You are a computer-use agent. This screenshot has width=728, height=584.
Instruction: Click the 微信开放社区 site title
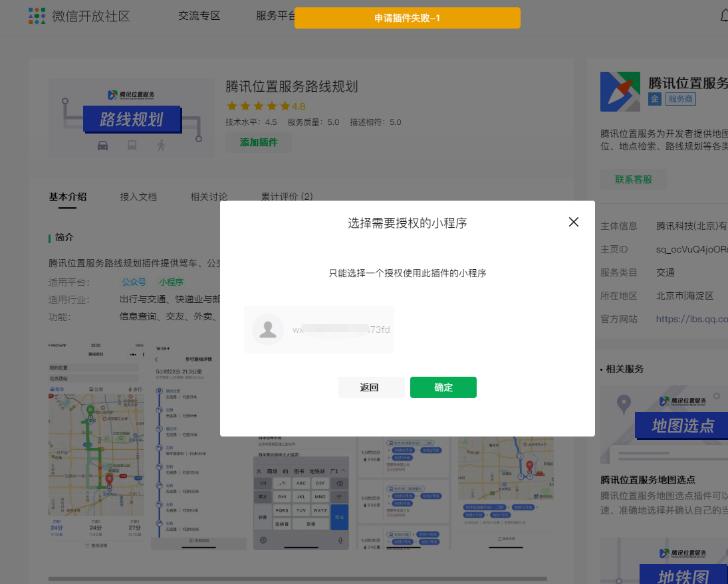91,16
